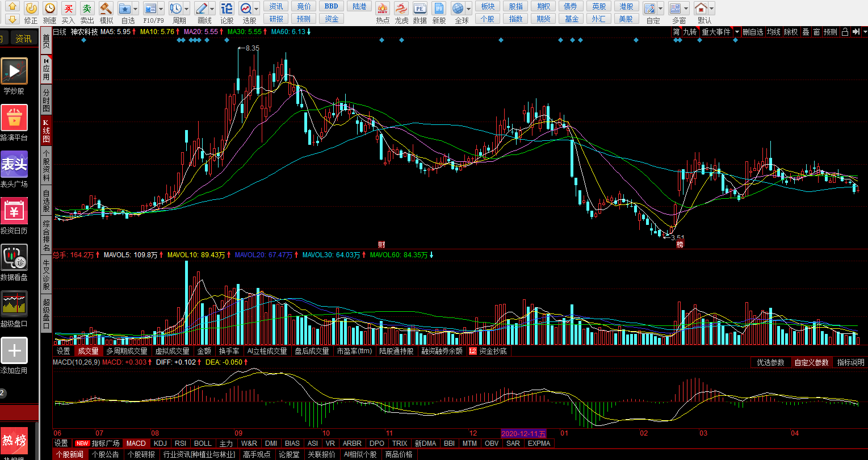This screenshot has height=460, width=868.
Task: Open the 个股公告 announcements tab
Action: [x=106, y=454]
